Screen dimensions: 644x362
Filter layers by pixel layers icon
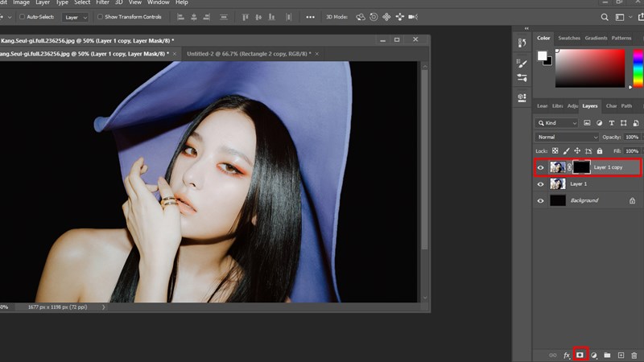tap(587, 123)
